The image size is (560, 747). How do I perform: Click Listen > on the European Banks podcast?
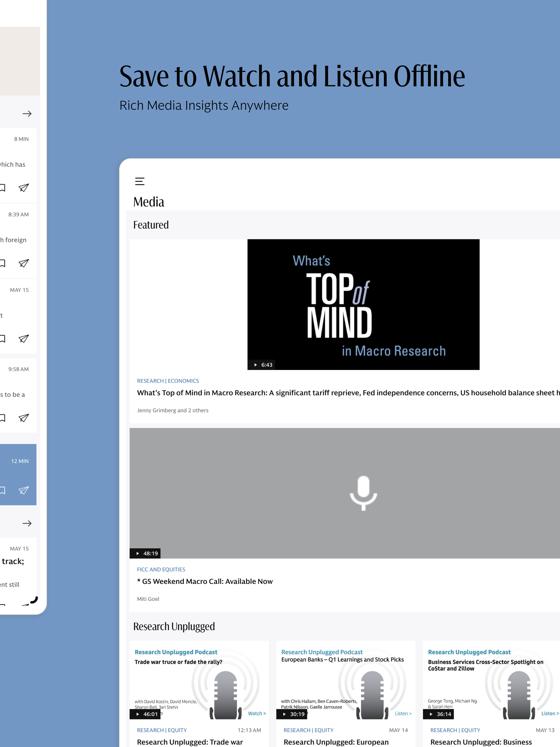pyautogui.click(x=403, y=713)
